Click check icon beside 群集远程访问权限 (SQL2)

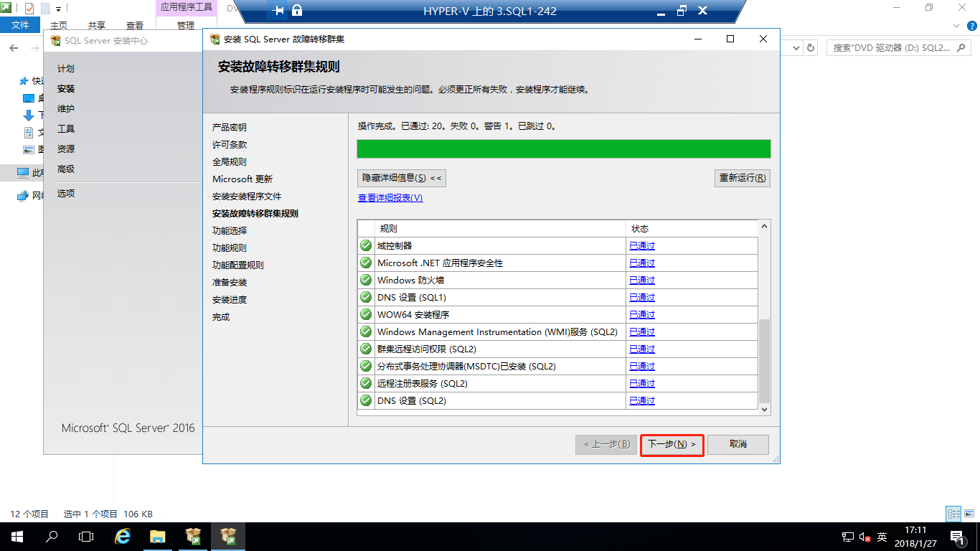pyautogui.click(x=366, y=349)
